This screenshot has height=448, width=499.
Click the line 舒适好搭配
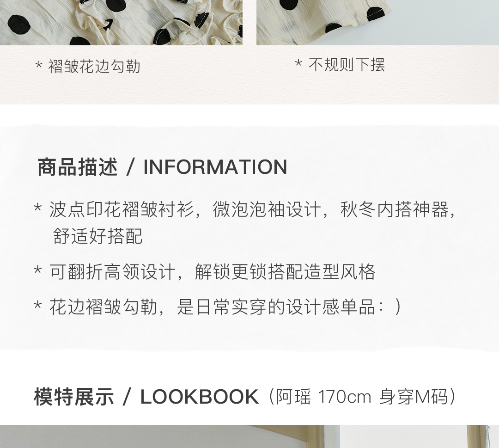[x=97, y=236]
